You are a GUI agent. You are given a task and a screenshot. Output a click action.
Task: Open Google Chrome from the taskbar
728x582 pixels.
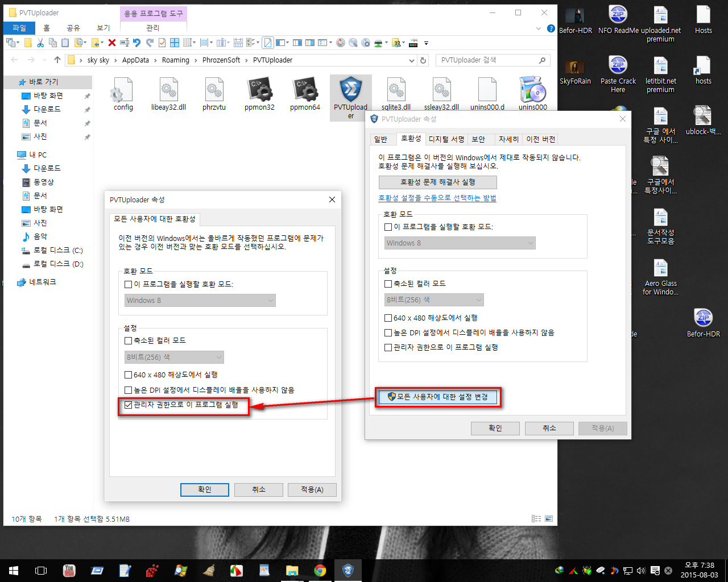(x=320, y=571)
